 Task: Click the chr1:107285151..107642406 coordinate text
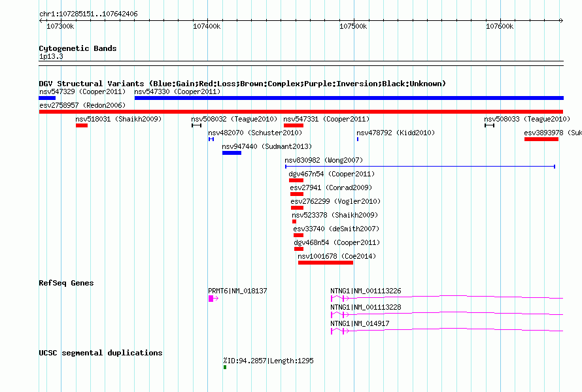(88, 14)
